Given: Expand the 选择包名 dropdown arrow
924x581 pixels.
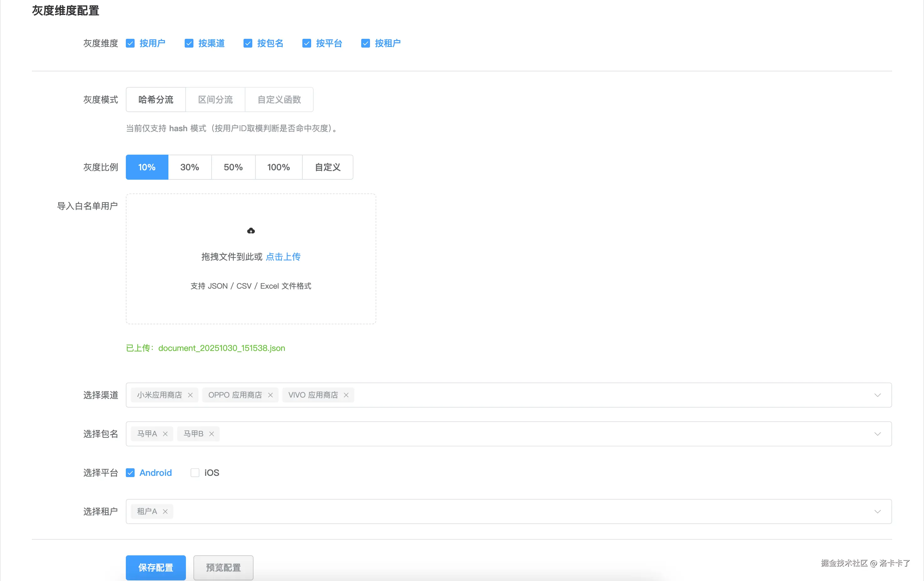Looking at the screenshot, I should click(x=877, y=434).
